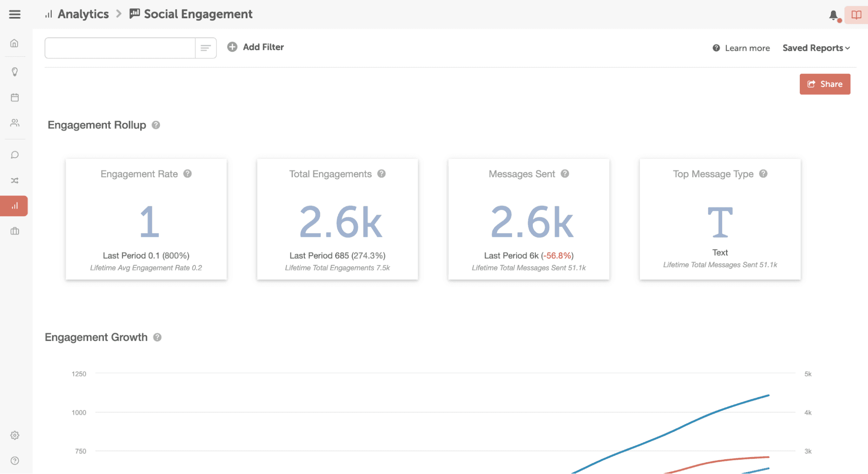
Task: Open the Audience people icon
Action: 14,123
